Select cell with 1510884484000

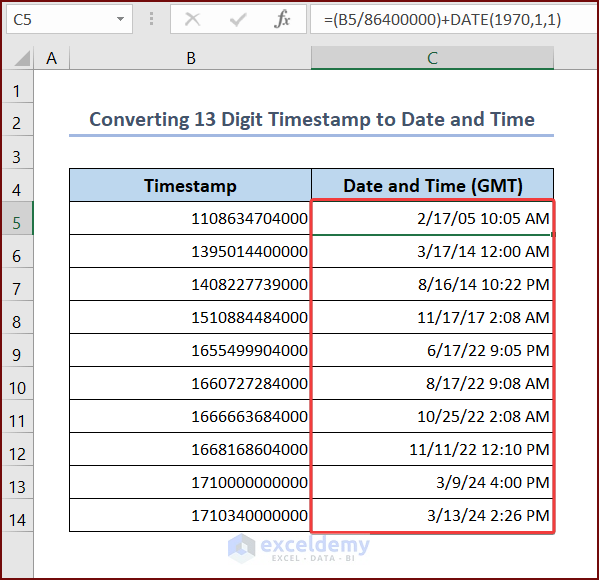[x=190, y=317]
